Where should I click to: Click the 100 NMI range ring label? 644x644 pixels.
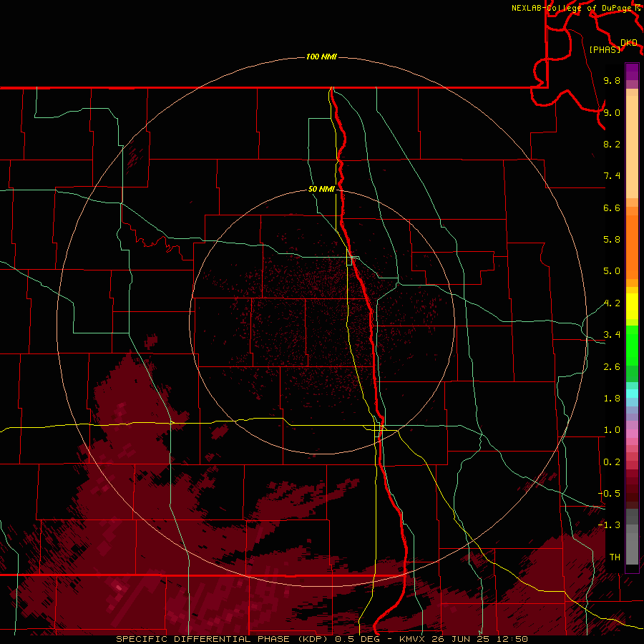(321, 57)
